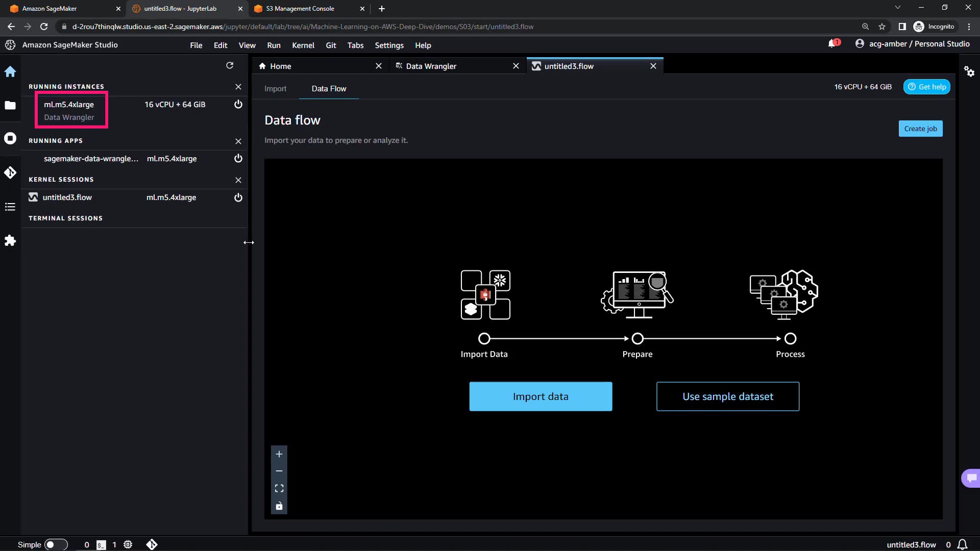Open the Settings menu
Image resolution: width=980 pixels, height=551 pixels.
389,45
